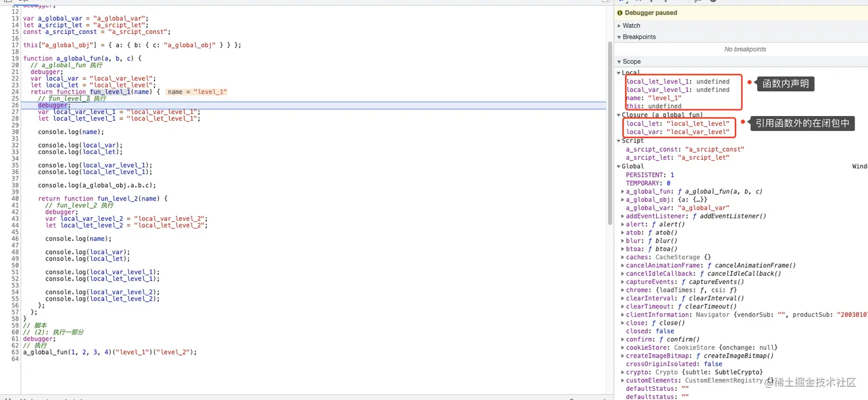Image resolution: width=868 pixels, height=400 pixels.
Task: Select local_let_level_1: undefined scope entry
Action: pos(678,82)
